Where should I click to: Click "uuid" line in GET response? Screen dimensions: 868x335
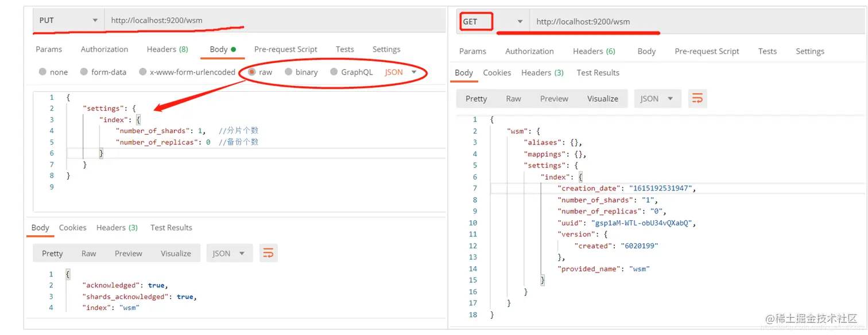(x=626, y=223)
